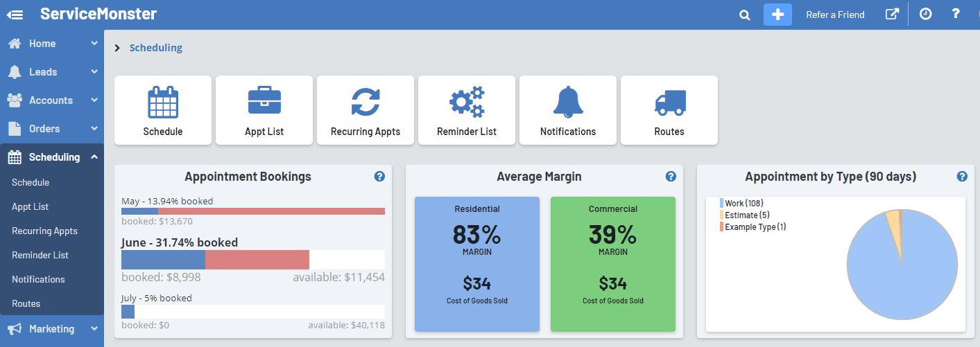The image size is (980, 347).
Task: Expand the Home menu chevron
Action: coord(94,44)
